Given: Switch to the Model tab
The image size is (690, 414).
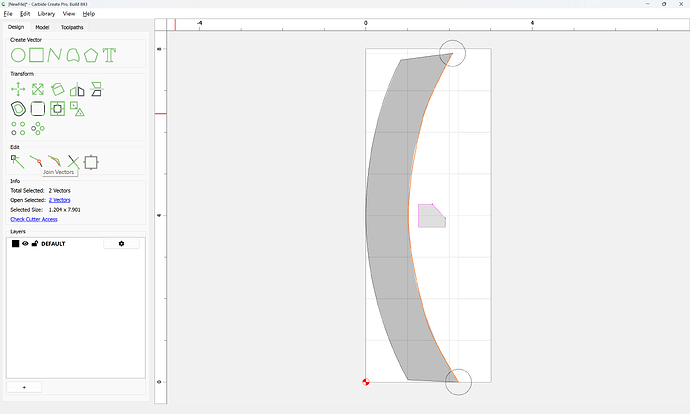Looking at the screenshot, I should [x=42, y=27].
